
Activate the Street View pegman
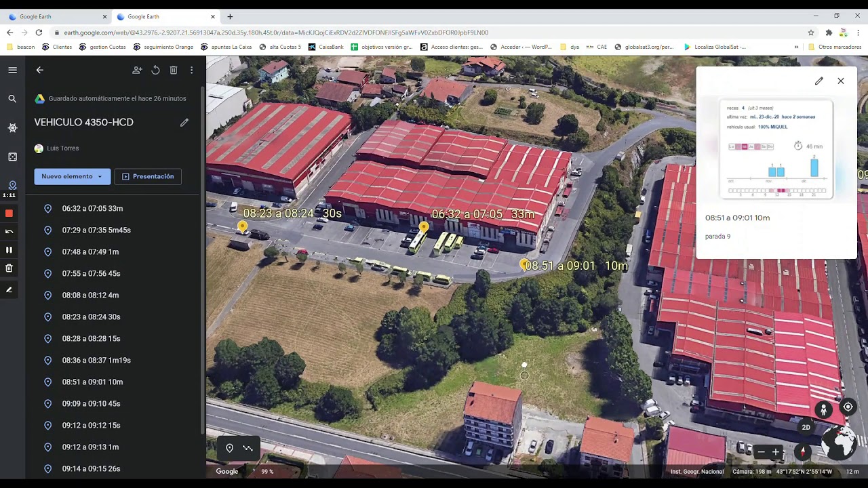(823, 409)
